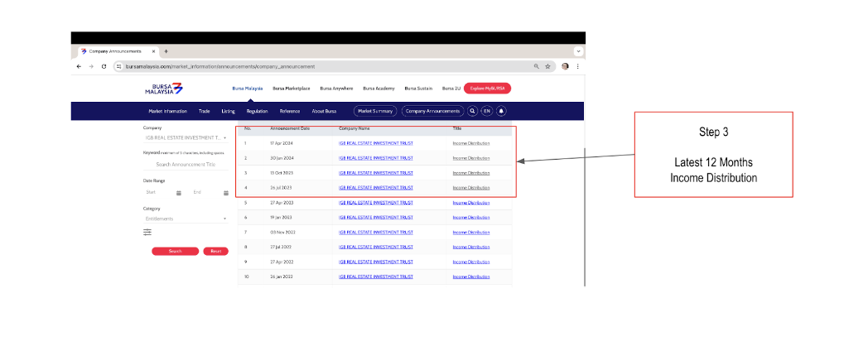This screenshot has width=868, height=346.
Task: Open new browser tab plus button
Action: [x=166, y=51]
